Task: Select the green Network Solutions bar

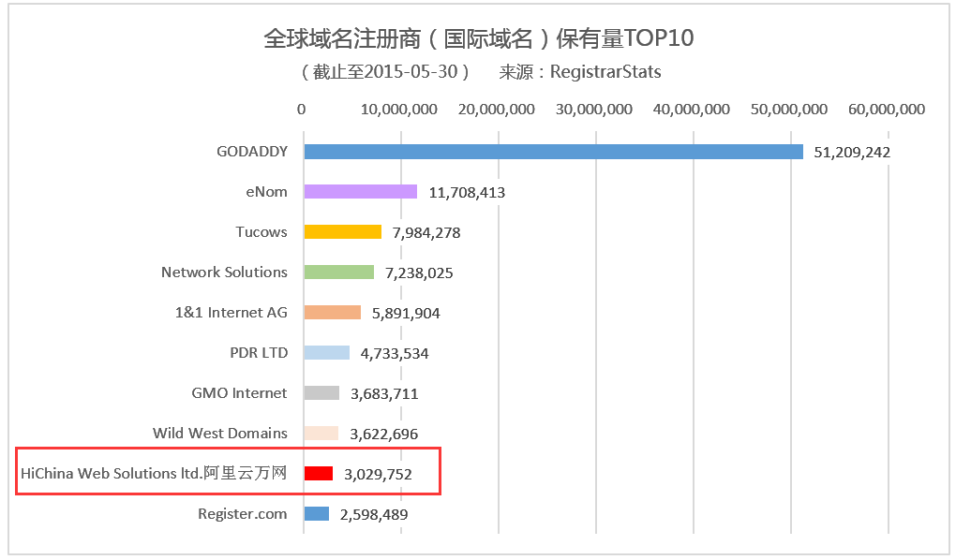Action: 339,273
